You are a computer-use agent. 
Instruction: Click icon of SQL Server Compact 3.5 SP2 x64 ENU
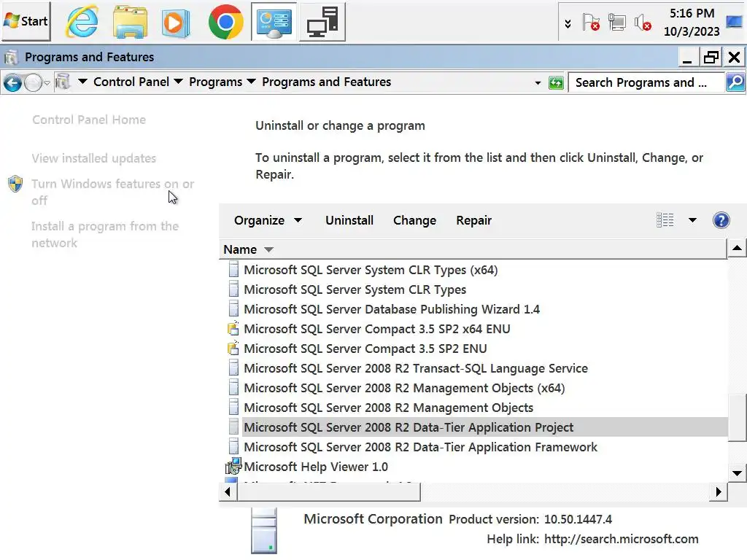point(233,329)
